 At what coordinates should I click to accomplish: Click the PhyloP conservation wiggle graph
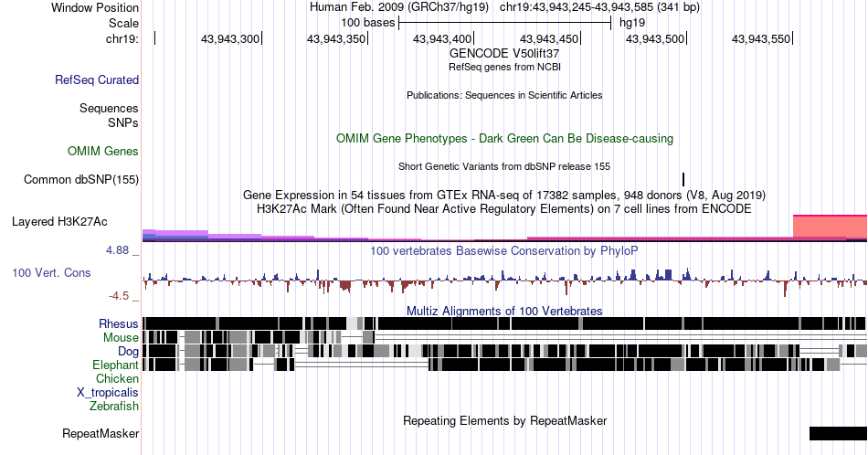tap(504, 280)
